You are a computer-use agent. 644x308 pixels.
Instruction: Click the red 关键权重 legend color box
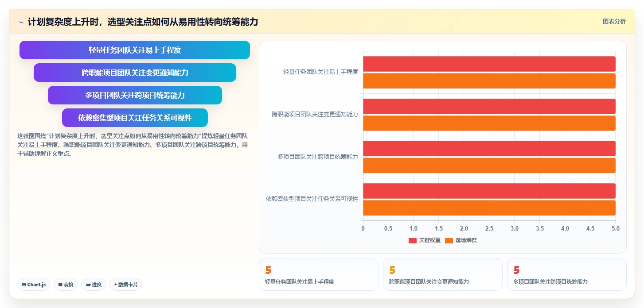coord(413,240)
